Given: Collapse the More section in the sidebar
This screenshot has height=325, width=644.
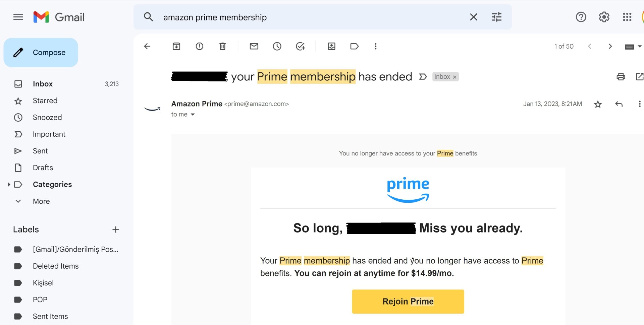Looking at the screenshot, I should 18,201.
